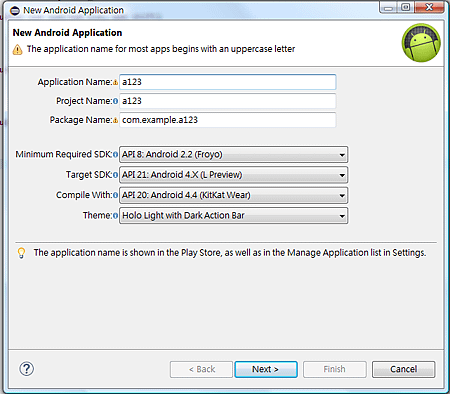Expand the Theme dropdown
The image size is (450, 394).
coord(234,215)
